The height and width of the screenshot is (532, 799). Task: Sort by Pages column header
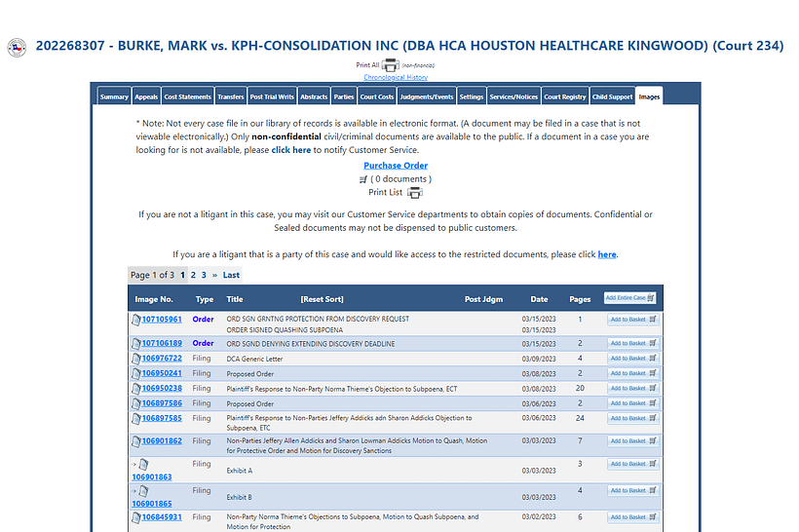pyautogui.click(x=580, y=299)
